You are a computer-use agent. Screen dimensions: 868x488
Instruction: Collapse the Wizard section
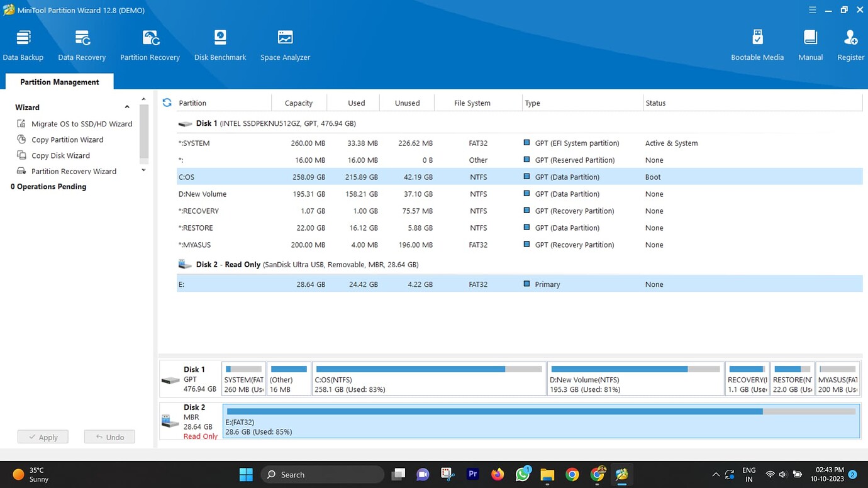127,107
